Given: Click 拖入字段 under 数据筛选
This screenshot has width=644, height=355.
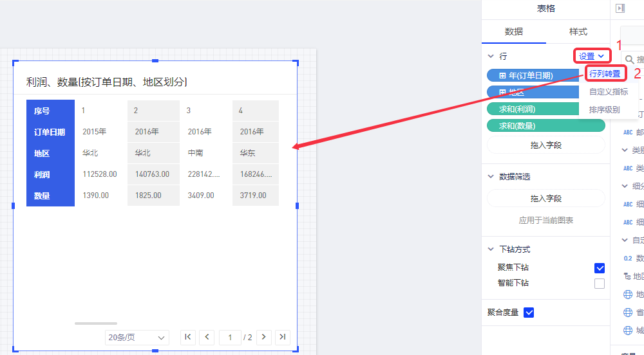Looking at the screenshot, I should pyautogui.click(x=546, y=199).
